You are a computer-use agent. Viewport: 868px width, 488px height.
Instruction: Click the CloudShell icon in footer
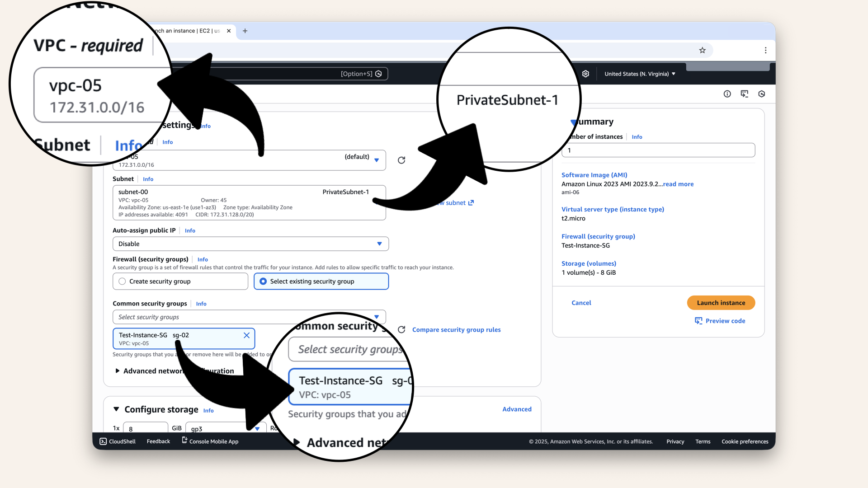click(103, 441)
